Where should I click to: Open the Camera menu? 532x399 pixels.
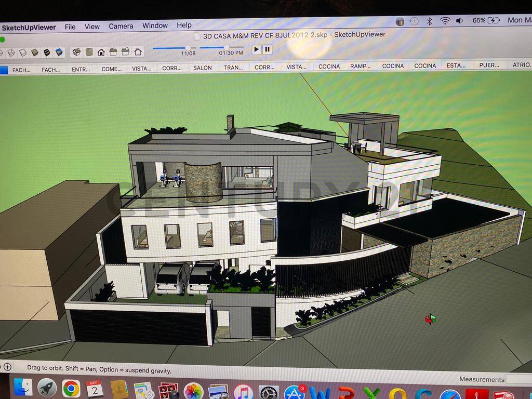click(121, 26)
